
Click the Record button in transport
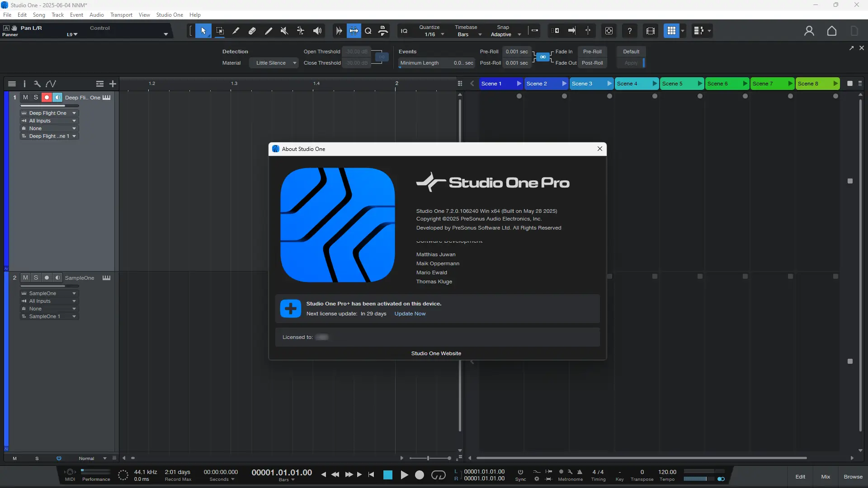point(420,475)
